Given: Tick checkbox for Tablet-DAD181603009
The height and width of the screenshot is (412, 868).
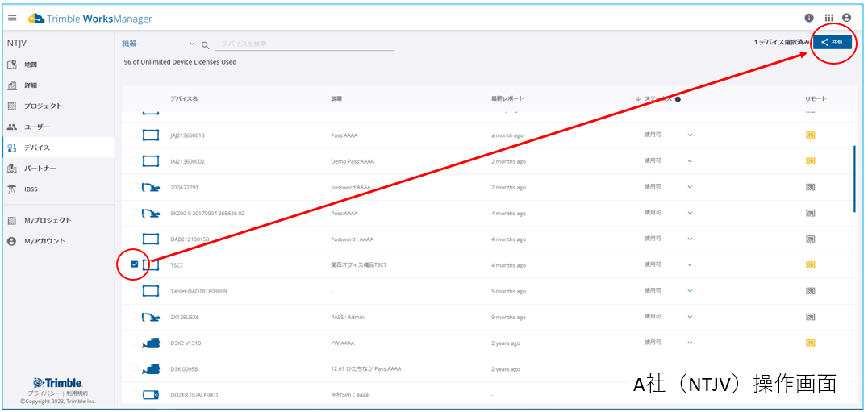Looking at the screenshot, I should coord(135,290).
